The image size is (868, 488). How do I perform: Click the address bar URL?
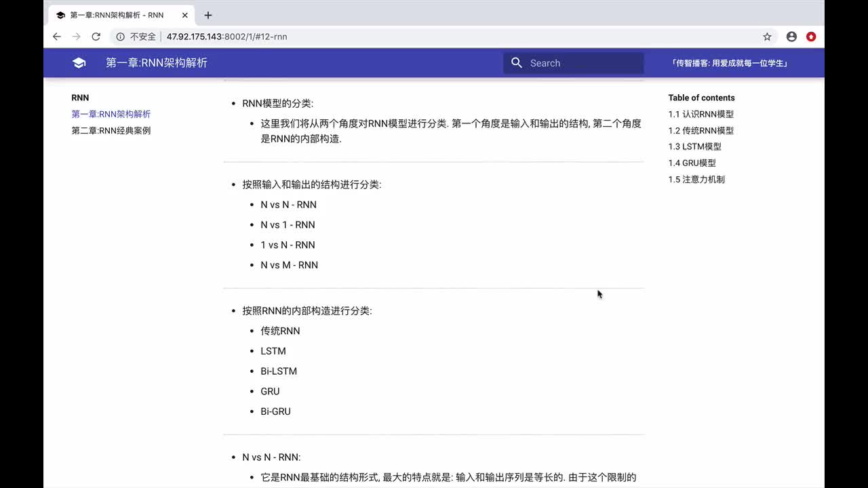click(227, 37)
